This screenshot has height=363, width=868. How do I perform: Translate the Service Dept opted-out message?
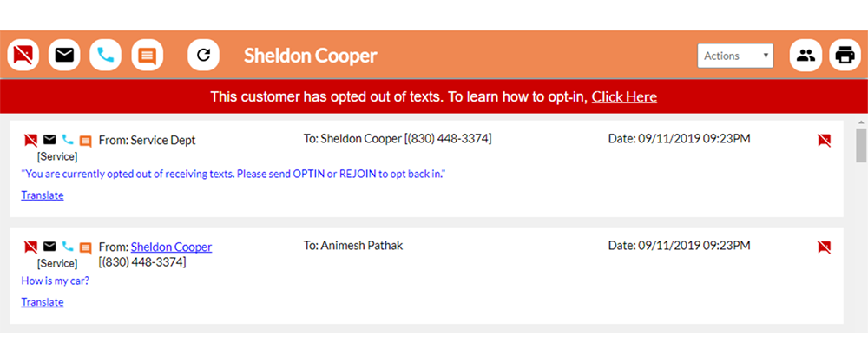point(43,195)
